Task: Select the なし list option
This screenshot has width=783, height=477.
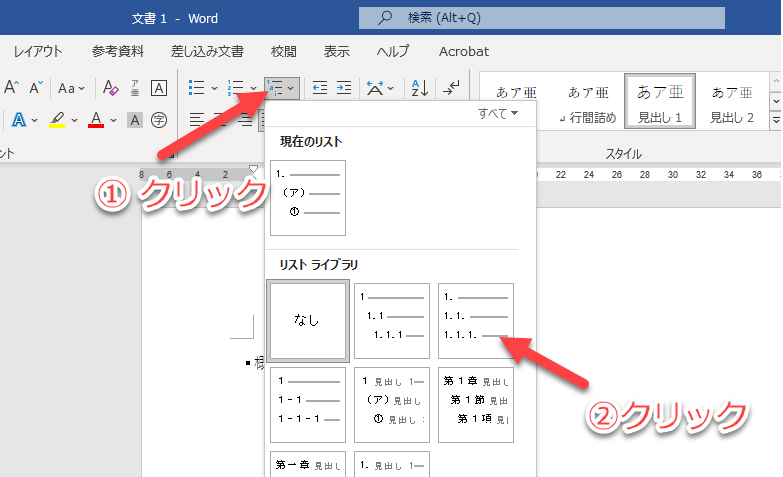Action: click(x=308, y=321)
